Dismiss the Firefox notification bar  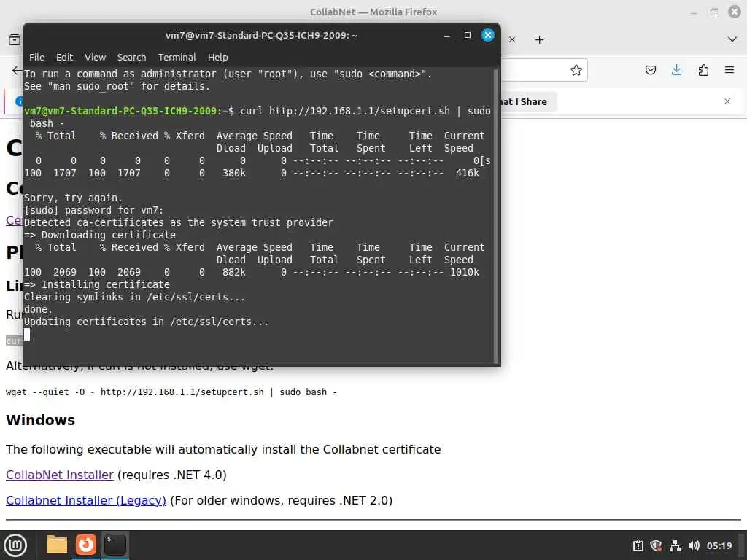(727, 101)
